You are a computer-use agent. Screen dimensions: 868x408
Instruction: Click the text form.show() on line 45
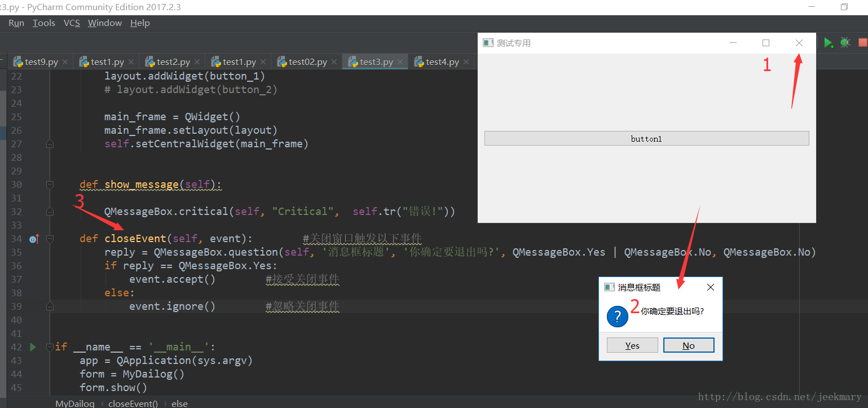(113, 388)
